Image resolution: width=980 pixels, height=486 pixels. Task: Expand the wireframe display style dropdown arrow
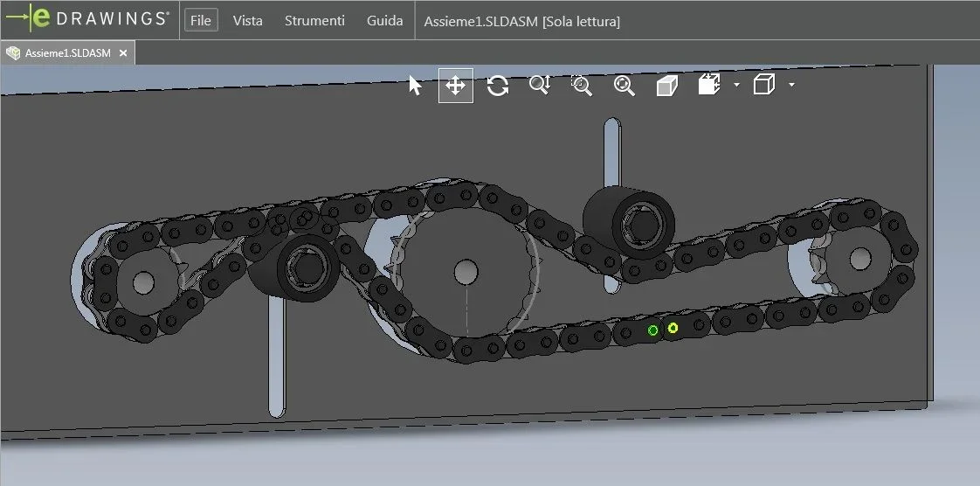(x=791, y=85)
